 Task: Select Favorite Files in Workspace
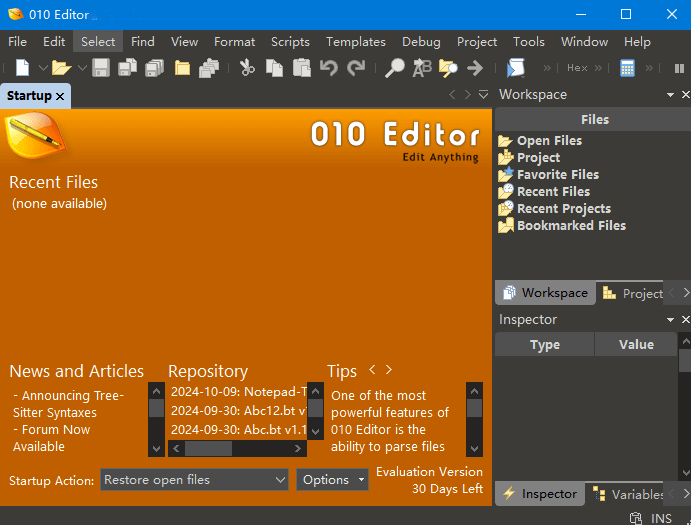[x=557, y=174]
